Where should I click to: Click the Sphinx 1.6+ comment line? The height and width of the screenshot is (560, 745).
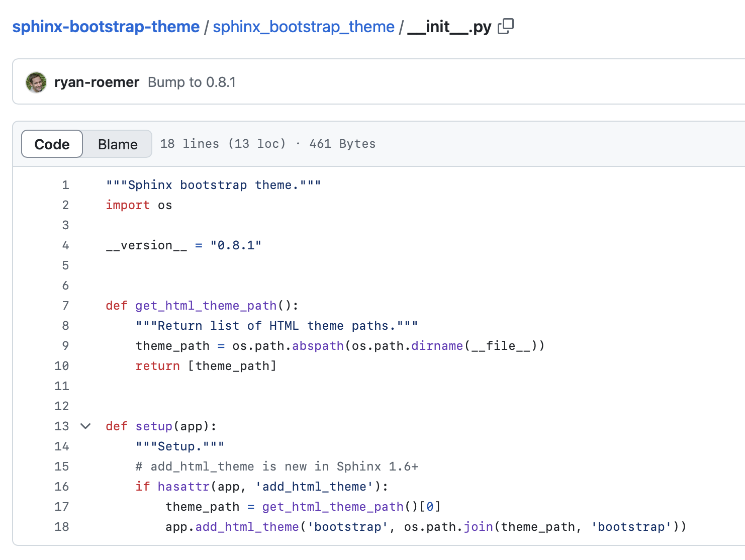click(x=277, y=466)
